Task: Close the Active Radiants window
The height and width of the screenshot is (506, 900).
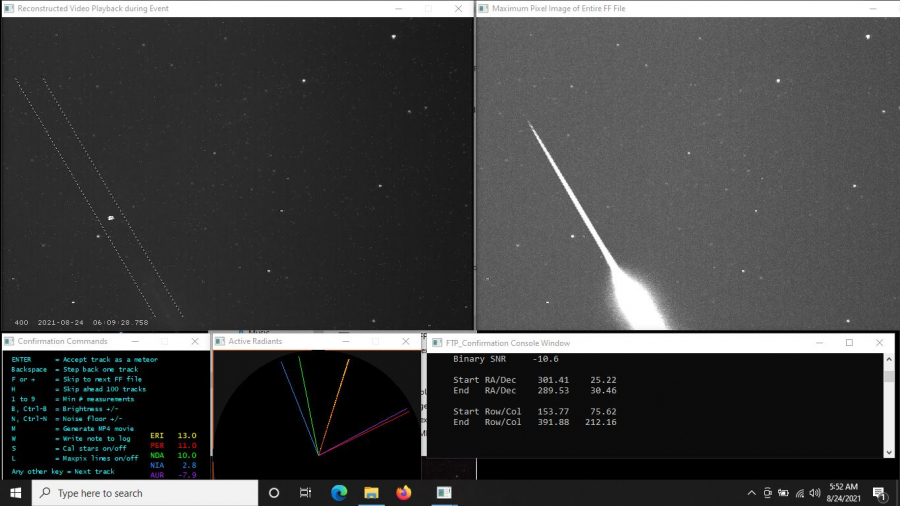Action: click(x=406, y=341)
